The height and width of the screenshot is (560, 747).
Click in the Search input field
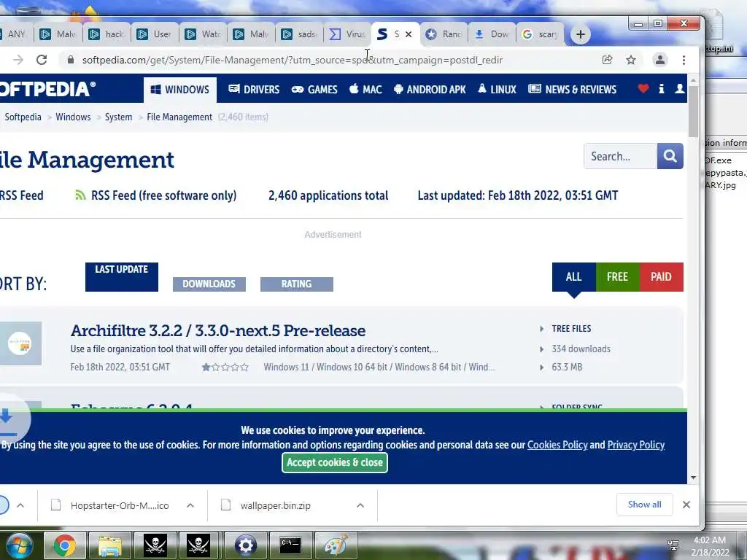pos(620,156)
